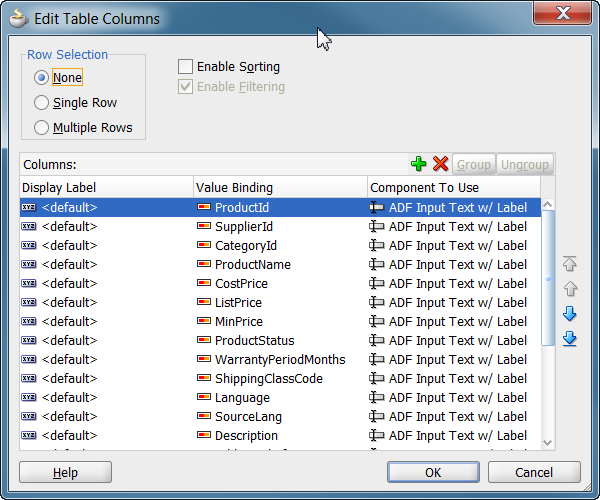
Task: Enable Sorting checkbox
Action: tap(185, 67)
